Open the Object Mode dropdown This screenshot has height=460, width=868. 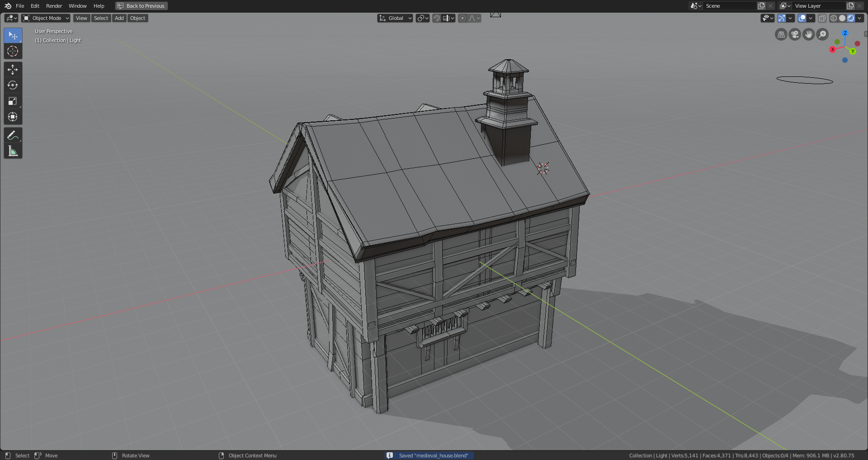(45, 18)
